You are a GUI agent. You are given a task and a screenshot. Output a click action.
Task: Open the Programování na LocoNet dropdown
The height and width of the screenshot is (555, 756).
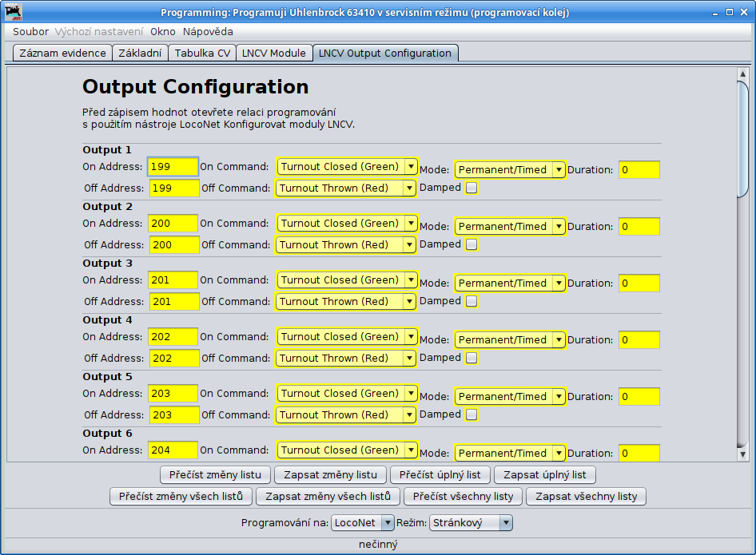[363, 522]
